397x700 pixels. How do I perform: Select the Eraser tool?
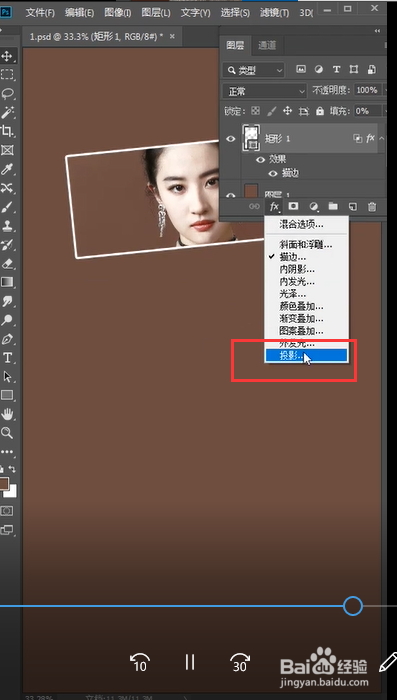pos(7,263)
